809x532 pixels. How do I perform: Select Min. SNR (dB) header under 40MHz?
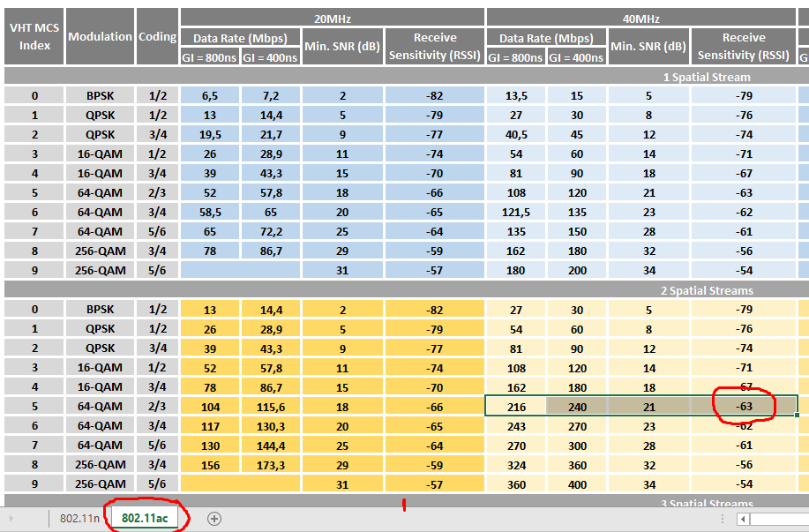(648, 47)
